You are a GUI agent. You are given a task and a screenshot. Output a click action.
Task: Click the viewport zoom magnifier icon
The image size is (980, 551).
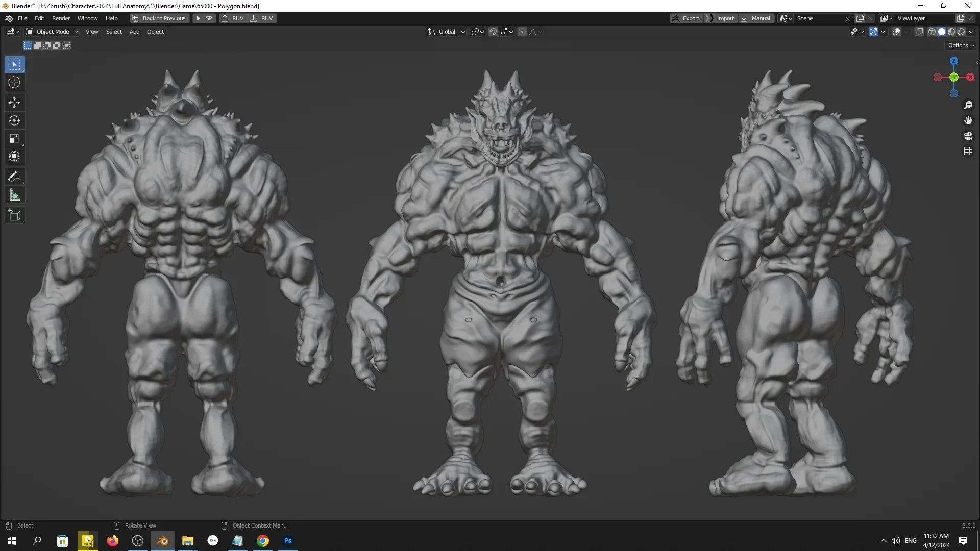(968, 105)
